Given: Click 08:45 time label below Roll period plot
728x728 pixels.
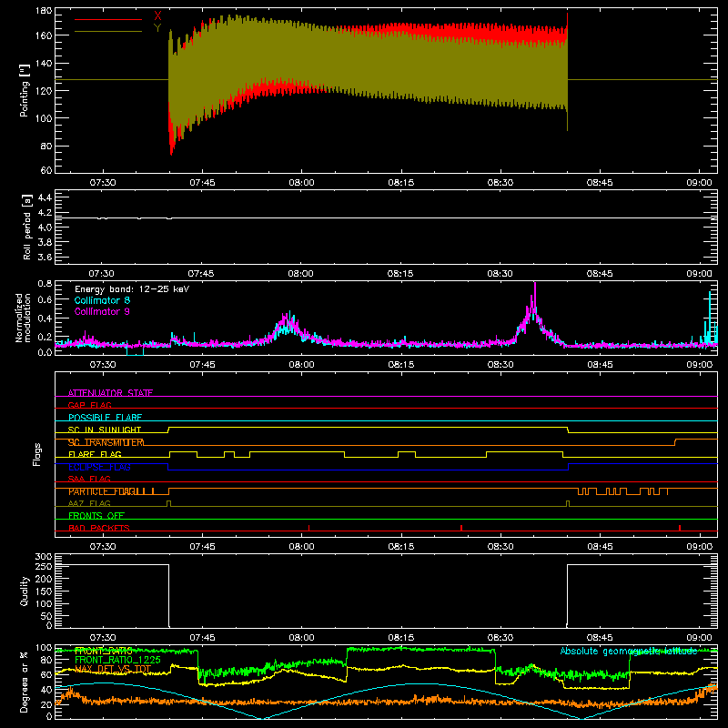Looking at the screenshot, I should tap(600, 274).
